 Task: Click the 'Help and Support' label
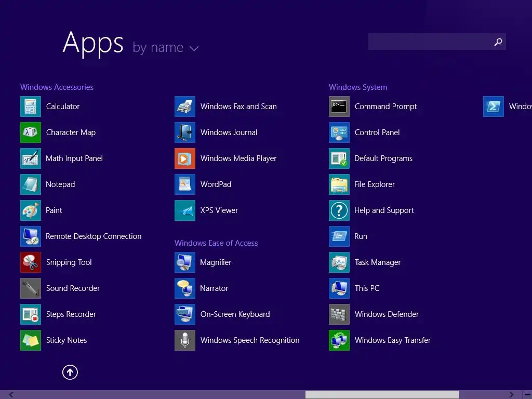click(384, 211)
